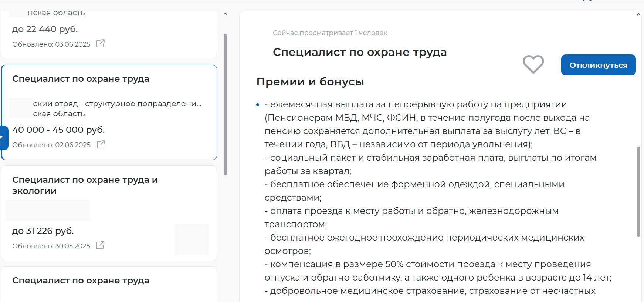644x302 pixels.
Task: Click employer name "ский отряд - структурное подразделени..."
Action: click(117, 104)
